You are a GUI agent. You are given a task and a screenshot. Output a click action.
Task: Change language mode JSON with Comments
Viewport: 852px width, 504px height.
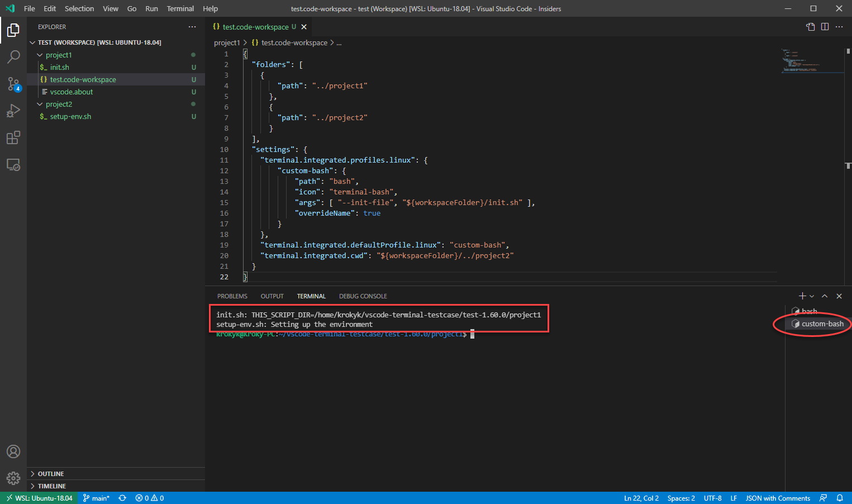point(778,498)
